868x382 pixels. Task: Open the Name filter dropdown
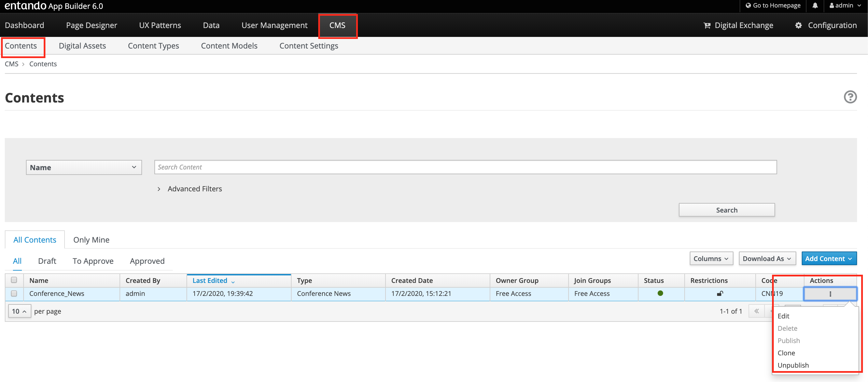(x=84, y=167)
